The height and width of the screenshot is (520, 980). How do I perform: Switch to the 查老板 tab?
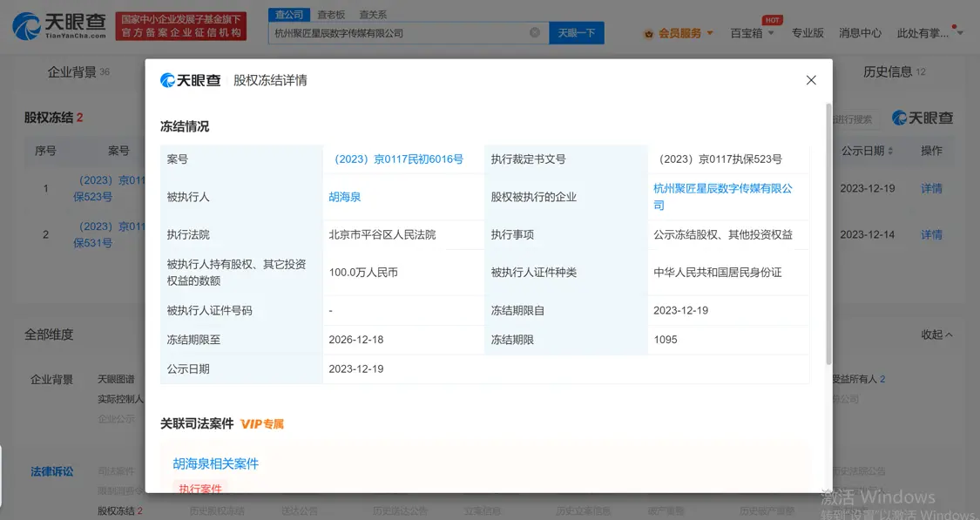pos(331,15)
